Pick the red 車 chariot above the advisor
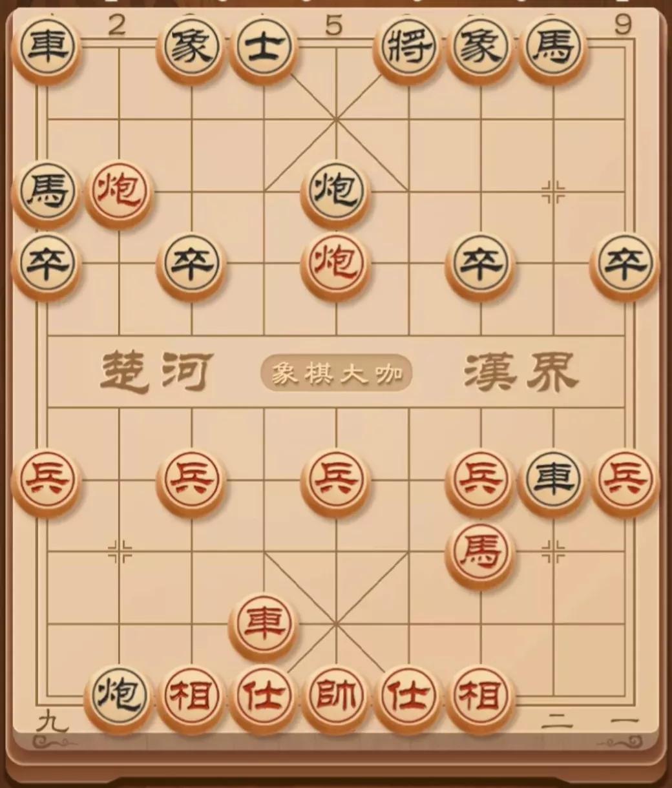672x788 pixels. click(x=263, y=623)
